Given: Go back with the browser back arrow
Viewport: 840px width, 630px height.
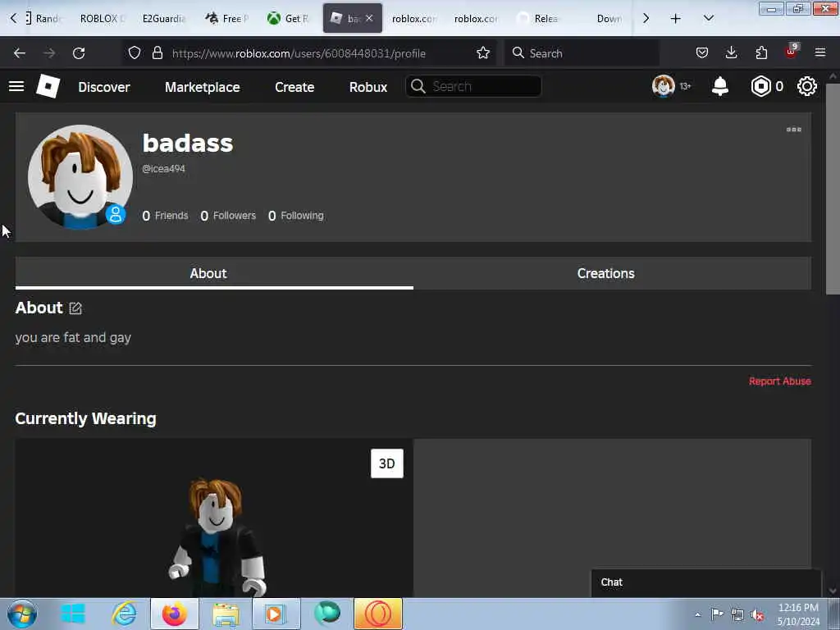Looking at the screenshot, I should click(x=20, y=53).
